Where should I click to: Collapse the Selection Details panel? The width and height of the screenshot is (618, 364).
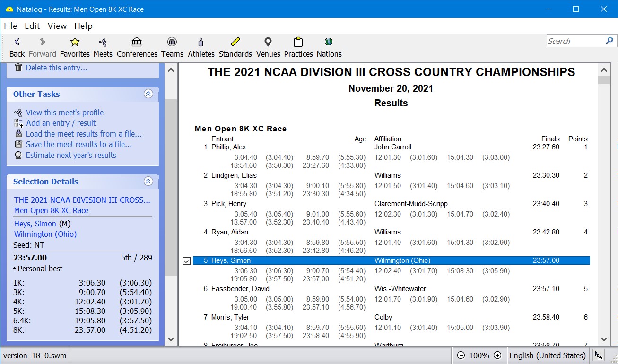pos(148,182)
